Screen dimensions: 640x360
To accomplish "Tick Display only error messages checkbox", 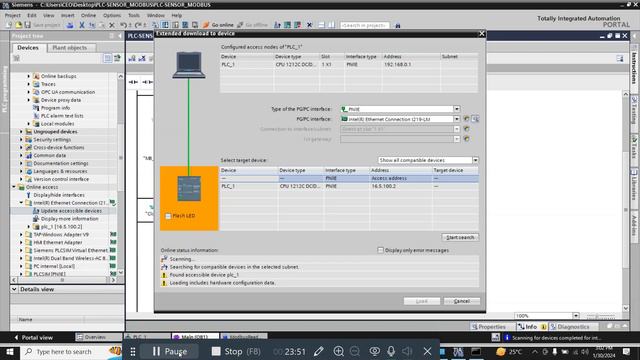I will (380, 250).
